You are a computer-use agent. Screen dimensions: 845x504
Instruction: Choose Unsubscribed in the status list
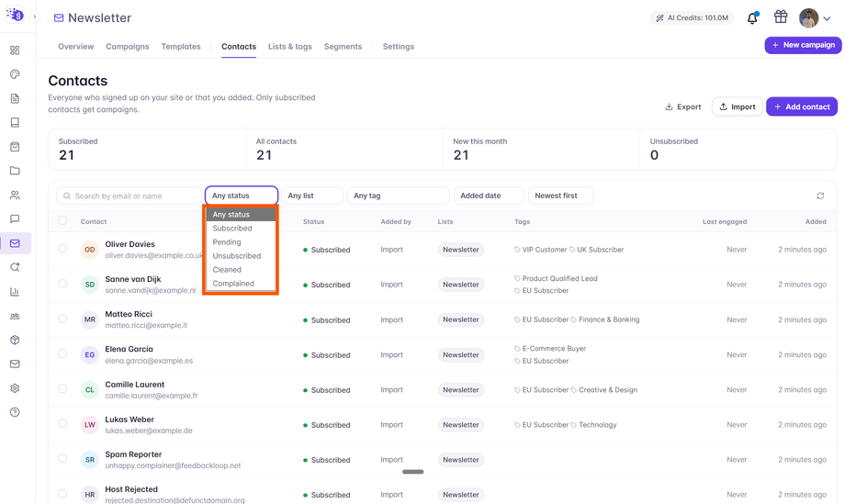pyautogui.click(x=241, y=256)
